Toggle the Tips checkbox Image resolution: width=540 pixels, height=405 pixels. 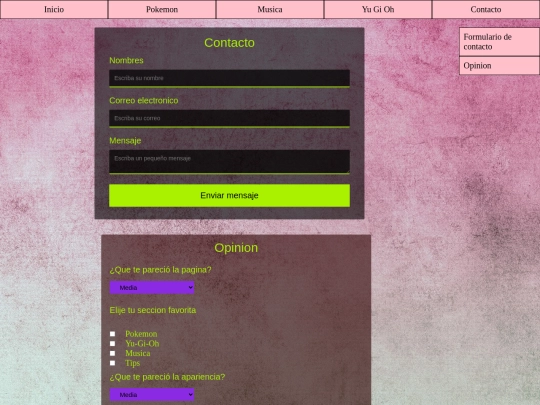tap(113, 363)
